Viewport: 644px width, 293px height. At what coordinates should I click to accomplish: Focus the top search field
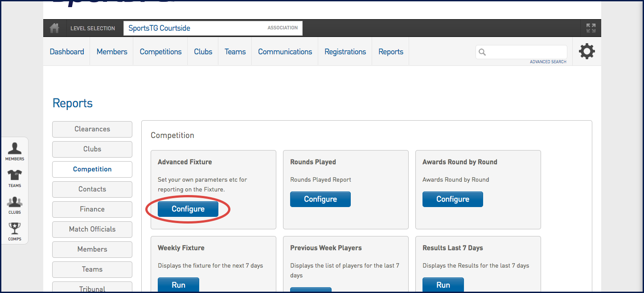(521, 52)
